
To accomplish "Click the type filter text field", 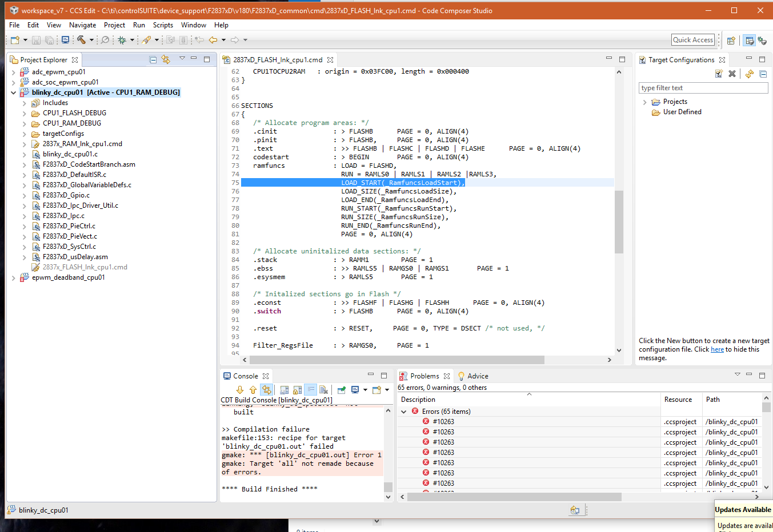I will 703,88.
